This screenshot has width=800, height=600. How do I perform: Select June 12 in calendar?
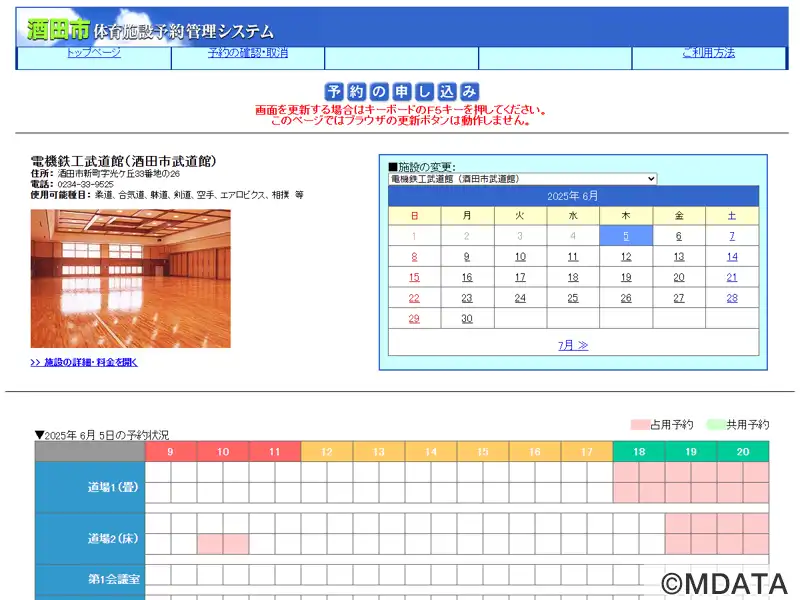tap(626, 257)
